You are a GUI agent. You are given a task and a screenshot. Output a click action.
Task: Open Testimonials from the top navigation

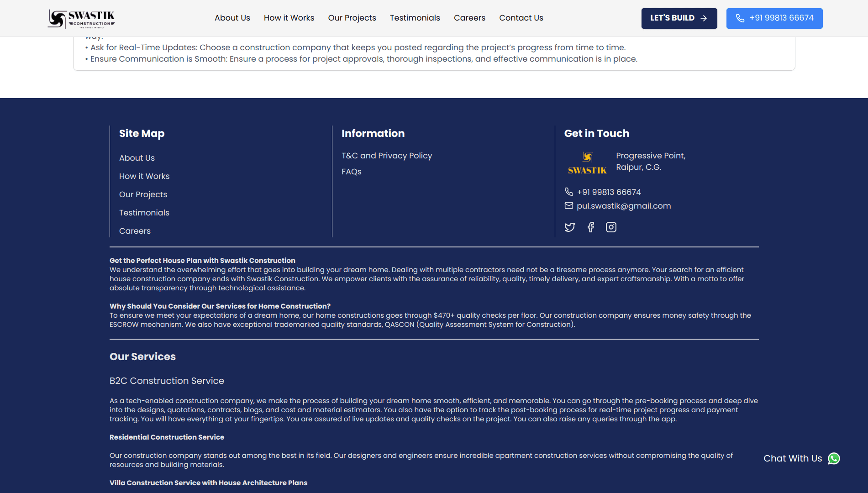click(x=415, y=18)
